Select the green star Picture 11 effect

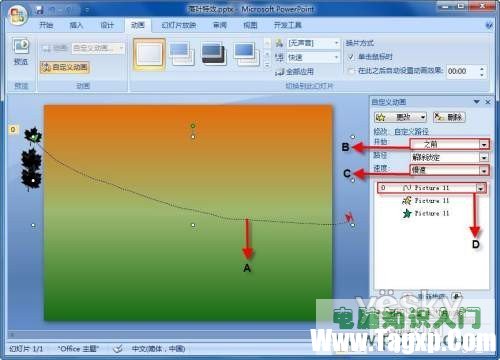(x=407, y=213)
